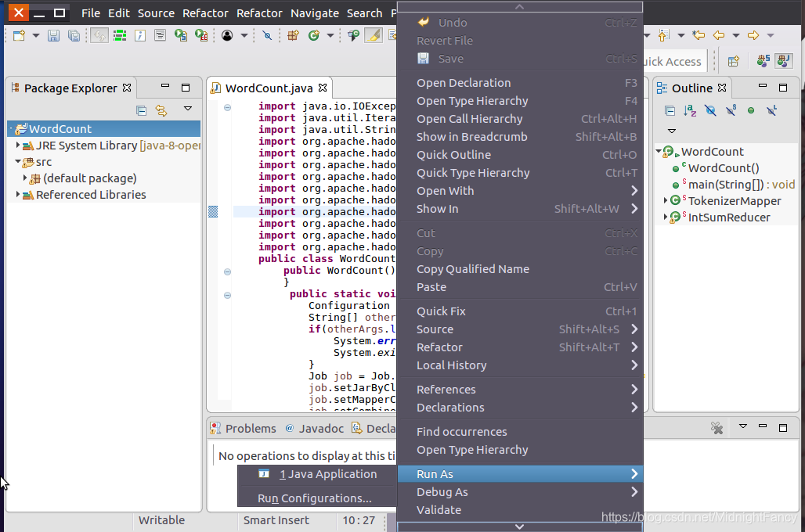Click the Last Edit Location icon
Screen dimensions: 805x532
point(699,35)
